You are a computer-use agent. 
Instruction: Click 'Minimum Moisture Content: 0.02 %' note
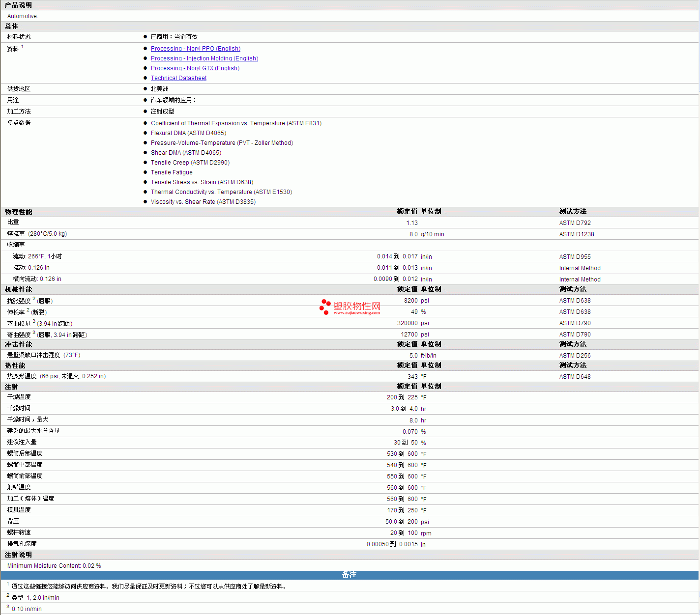[x=54, y=566]
